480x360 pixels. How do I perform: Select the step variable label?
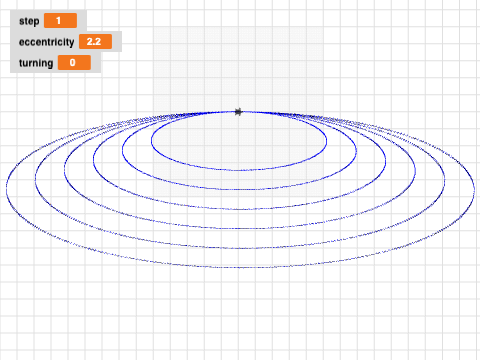pyautogui.click(x=29, y=21)
